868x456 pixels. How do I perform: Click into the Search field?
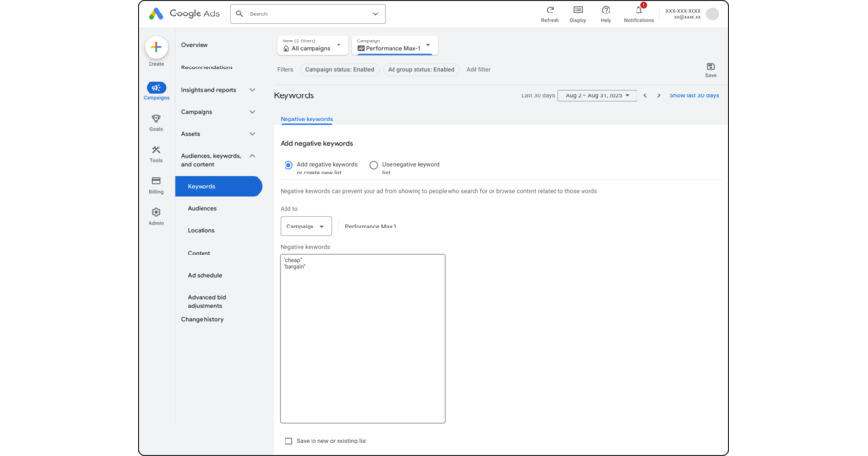(x=308, y=13)
